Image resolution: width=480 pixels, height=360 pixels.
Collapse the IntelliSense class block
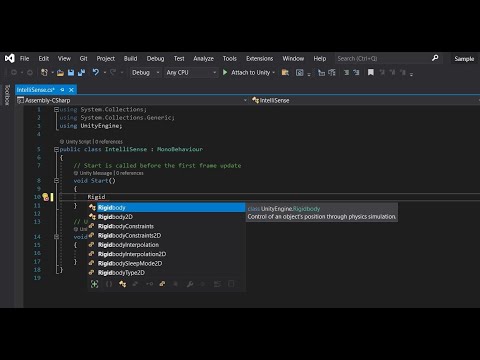pyautogui.click(x=56, y=149)
